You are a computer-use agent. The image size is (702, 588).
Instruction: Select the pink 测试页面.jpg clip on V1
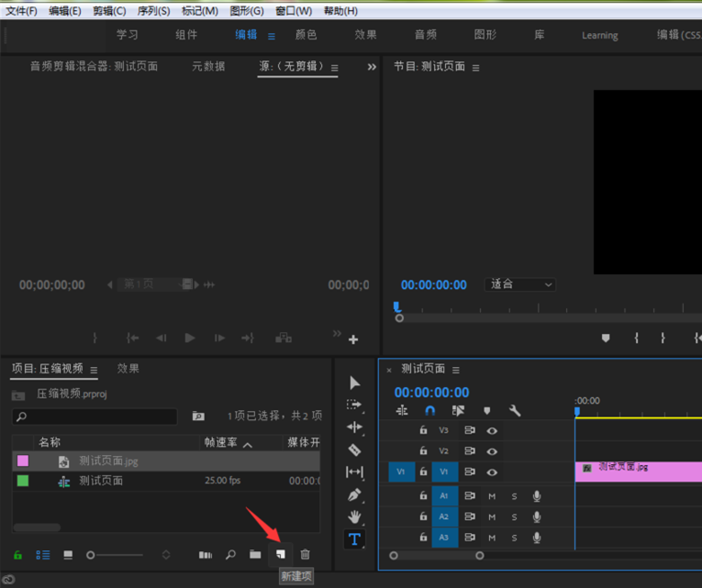638,472
